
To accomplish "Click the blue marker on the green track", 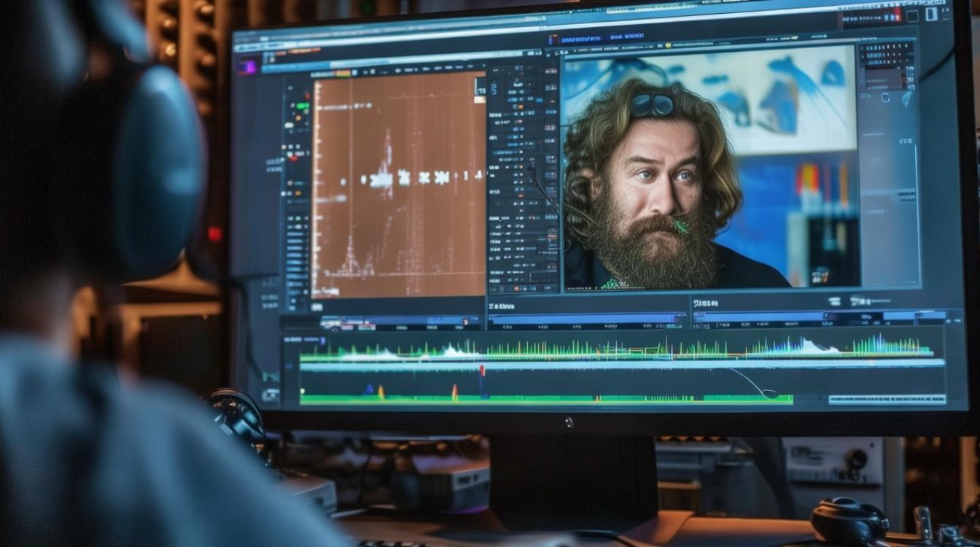I will point(367,391).
